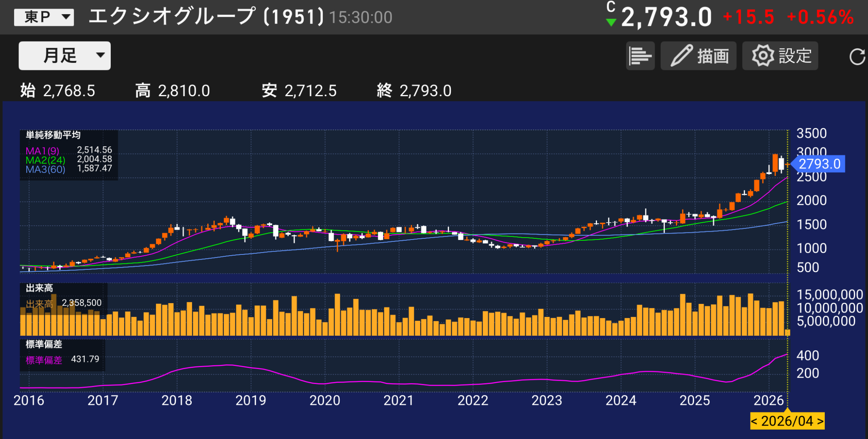Viewport: 868px width, 439px height.
Task: Expand the 単純移動平均 legend panel
Action: 52,135
